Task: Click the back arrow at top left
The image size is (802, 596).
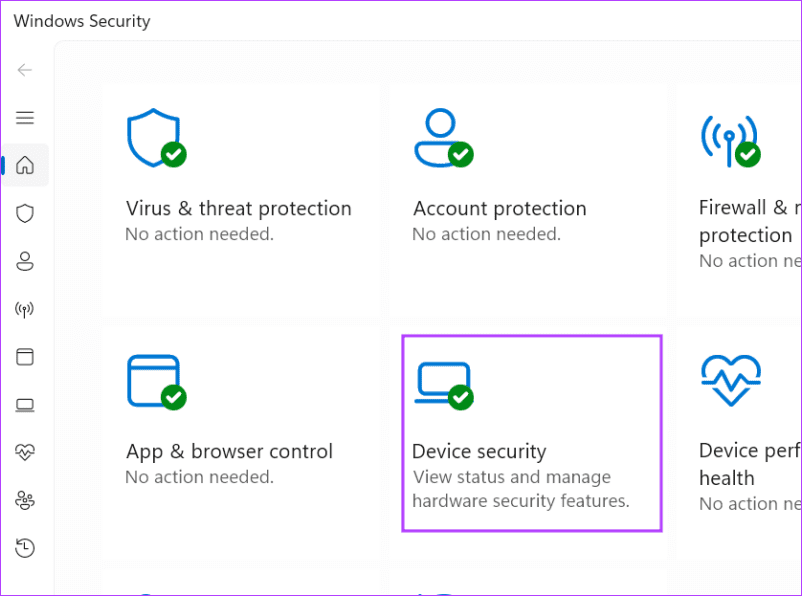Action: [x=24, y=70]
